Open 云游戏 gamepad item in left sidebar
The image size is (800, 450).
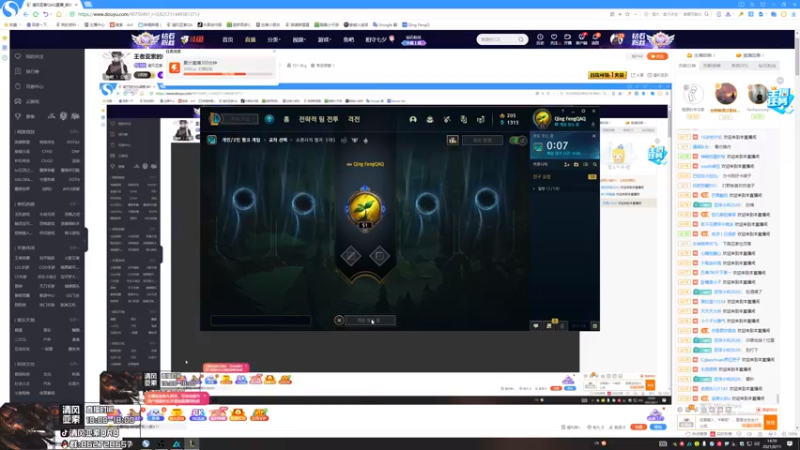point(29,102)
